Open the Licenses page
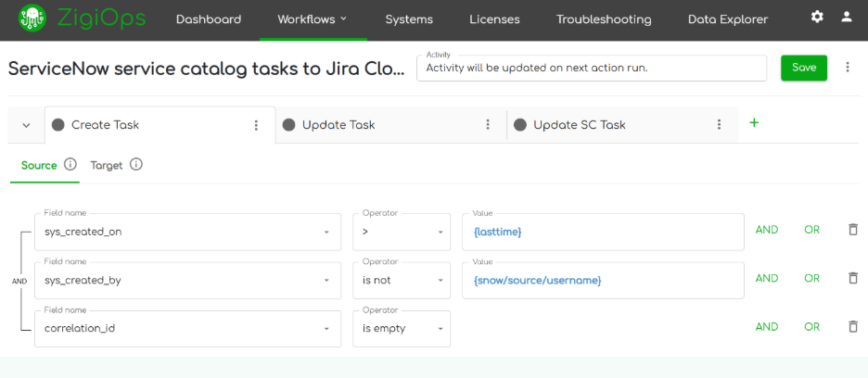Image resolution: width=868 pixels, height=378 pixels. (494, 19)
